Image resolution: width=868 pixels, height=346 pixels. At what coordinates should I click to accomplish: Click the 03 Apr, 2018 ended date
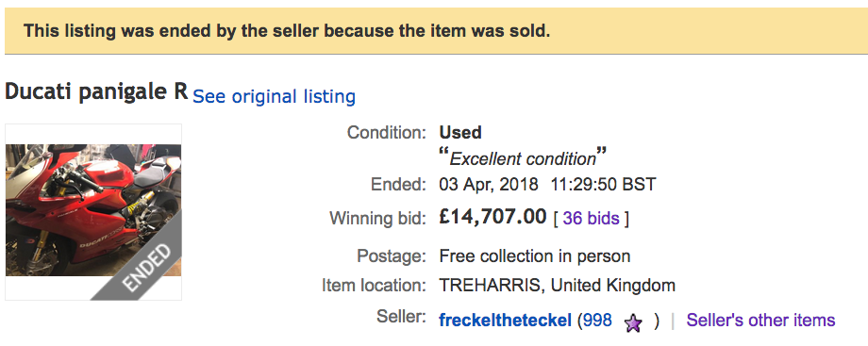coord(489,185)
